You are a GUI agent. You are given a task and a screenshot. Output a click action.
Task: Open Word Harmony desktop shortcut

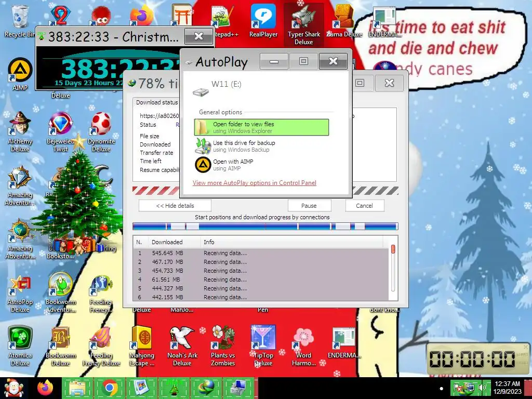303,346
